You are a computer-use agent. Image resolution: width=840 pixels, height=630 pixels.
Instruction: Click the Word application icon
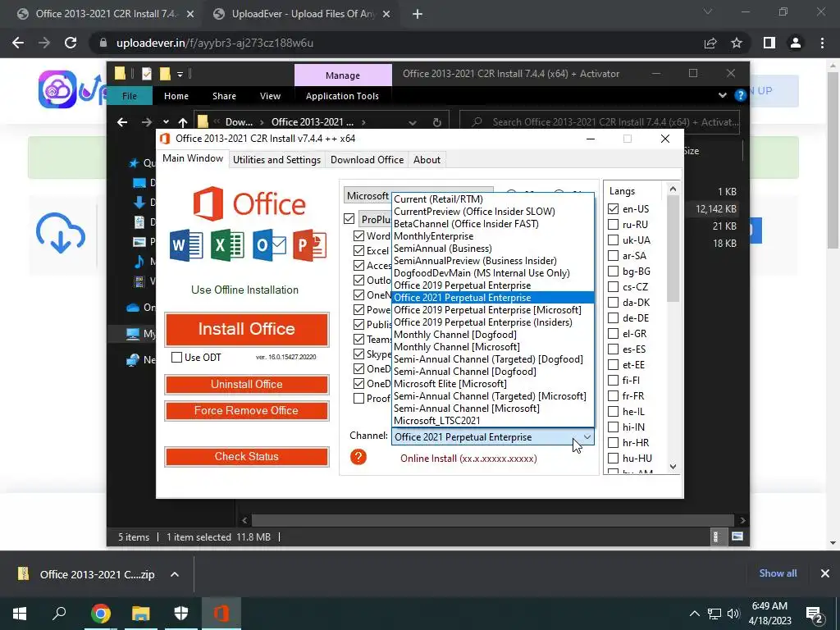point(186,245)
